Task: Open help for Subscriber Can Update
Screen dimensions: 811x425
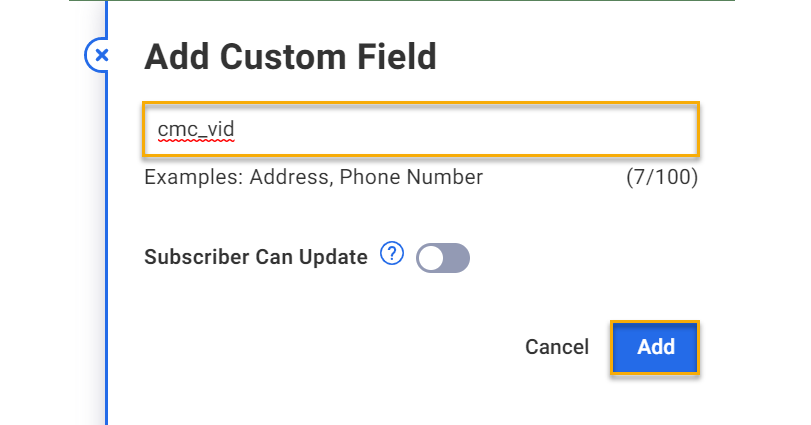Action: pyautogui.click(x=392, y=256)
